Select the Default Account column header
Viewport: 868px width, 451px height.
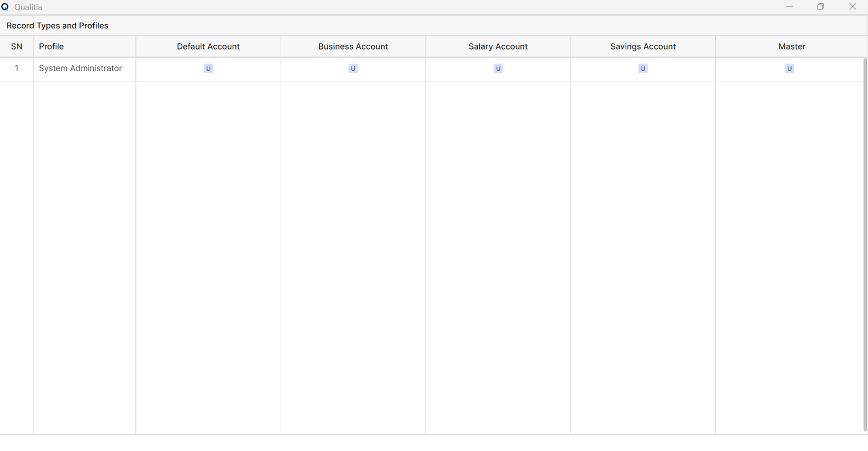pos(209,46)
